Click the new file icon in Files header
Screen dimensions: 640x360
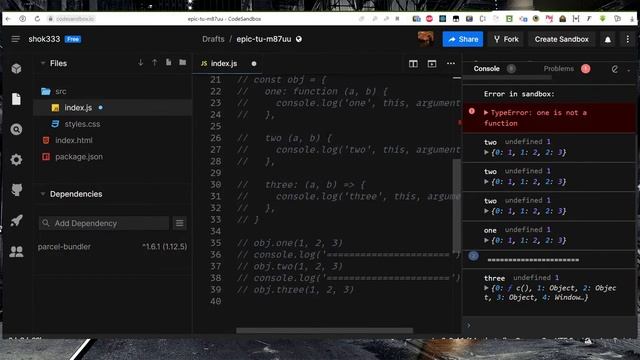(168, 62)
